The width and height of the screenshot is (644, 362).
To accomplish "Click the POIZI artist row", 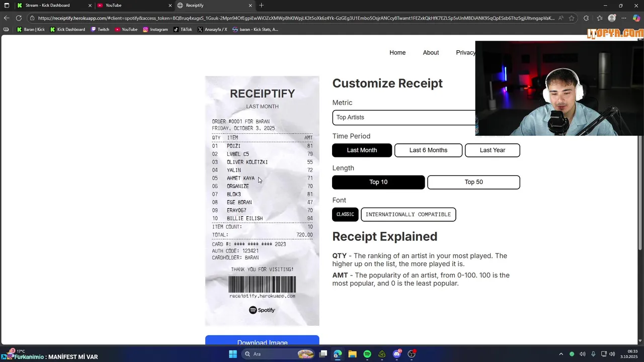I will pos(262,146).
